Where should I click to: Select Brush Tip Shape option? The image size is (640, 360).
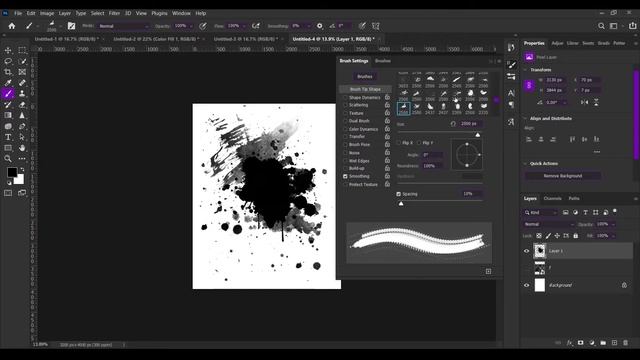tap(365, 89)
